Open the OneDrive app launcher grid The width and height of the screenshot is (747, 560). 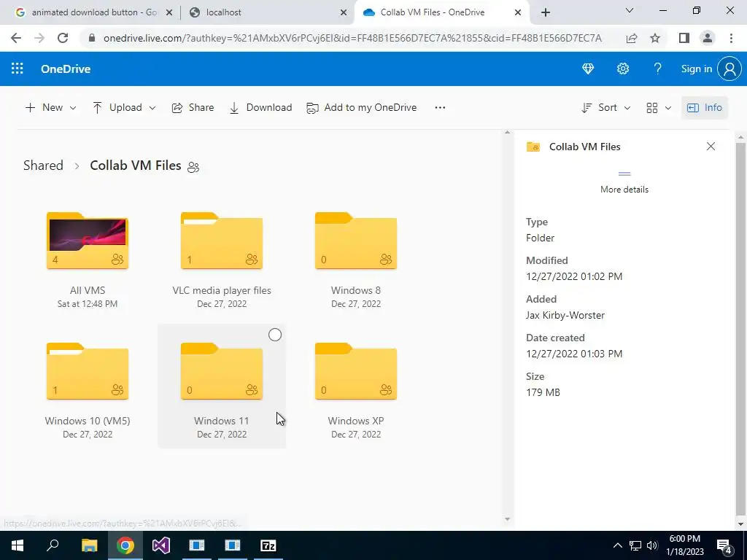point(18,69)
